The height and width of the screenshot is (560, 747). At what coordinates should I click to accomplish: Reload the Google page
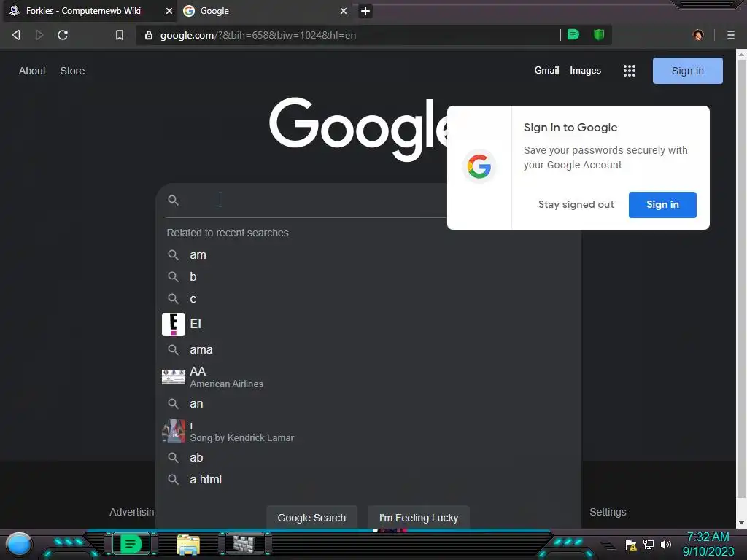63,35
